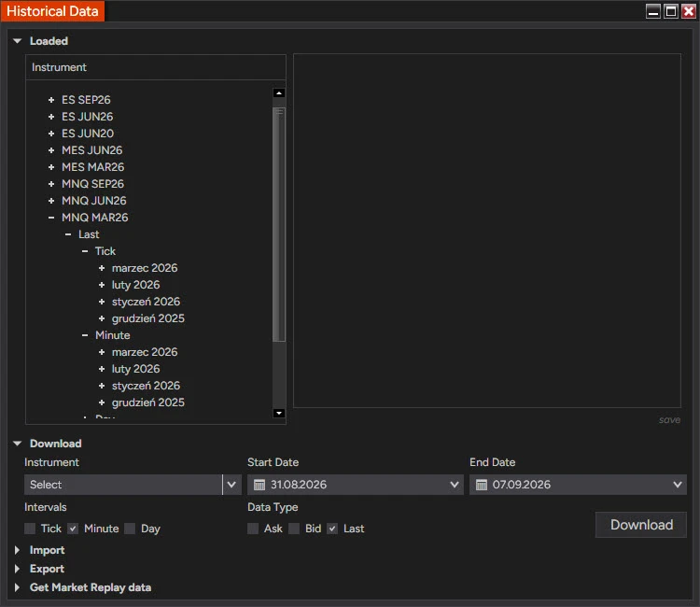Click the instrument tree scrollbar thumb

pos(279,224)
